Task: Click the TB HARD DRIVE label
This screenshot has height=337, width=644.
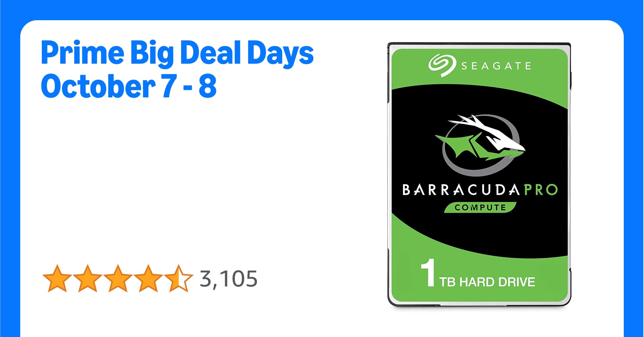Action: [487, 282]
